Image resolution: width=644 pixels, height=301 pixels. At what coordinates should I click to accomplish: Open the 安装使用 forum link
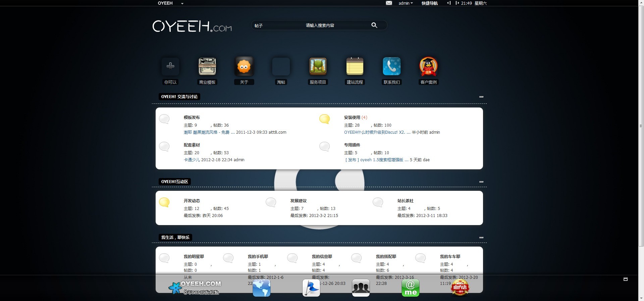coord(352,118)
